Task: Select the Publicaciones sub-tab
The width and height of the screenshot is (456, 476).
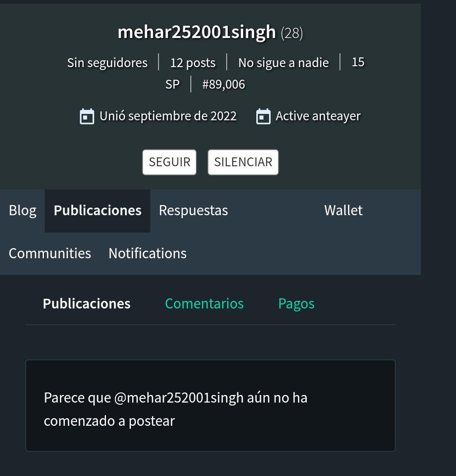Action: click(x=87, y=304)
